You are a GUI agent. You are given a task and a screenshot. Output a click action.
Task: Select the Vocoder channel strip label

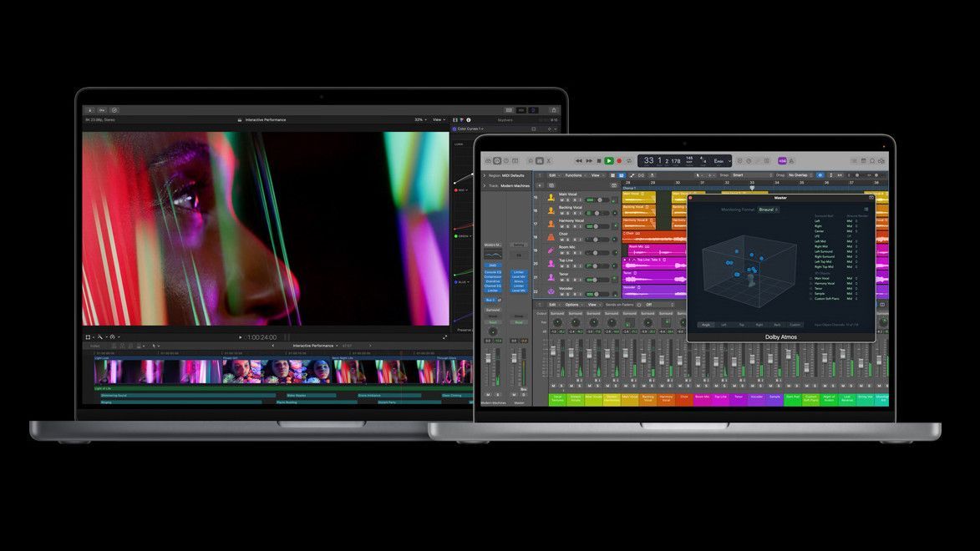tap(757, 398)
